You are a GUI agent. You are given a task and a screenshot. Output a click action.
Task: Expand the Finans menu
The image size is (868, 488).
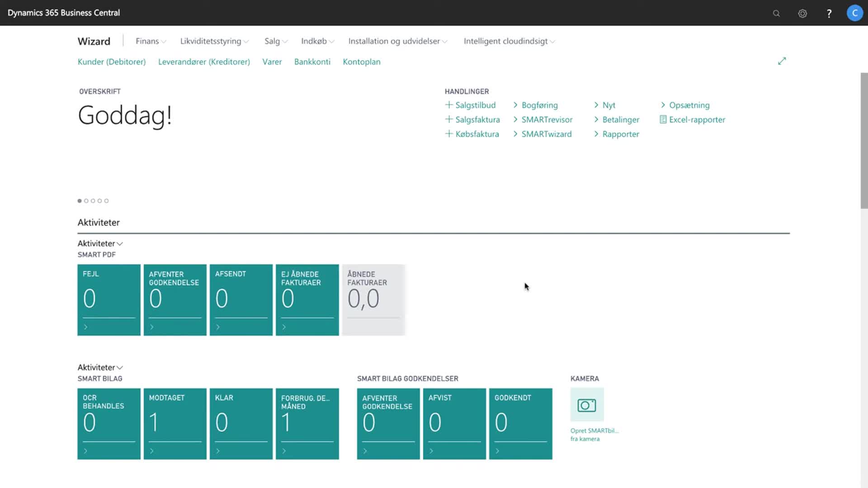pyautogui.click(x=151, y=41)
